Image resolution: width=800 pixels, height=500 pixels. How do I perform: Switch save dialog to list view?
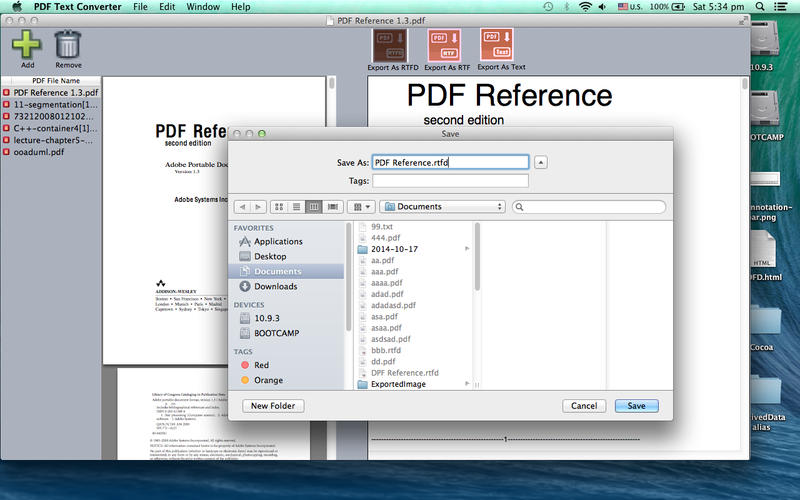point(297,207)
